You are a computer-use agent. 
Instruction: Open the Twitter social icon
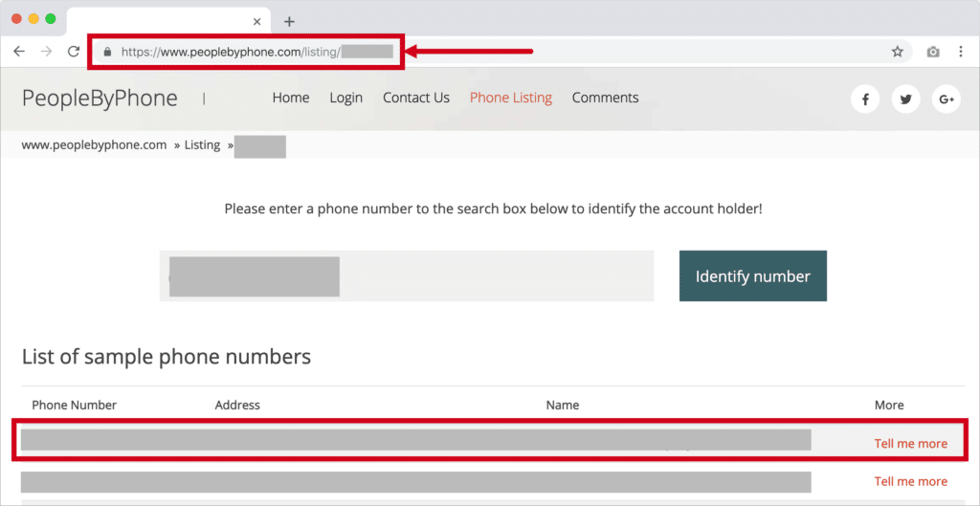click(905, 99)
